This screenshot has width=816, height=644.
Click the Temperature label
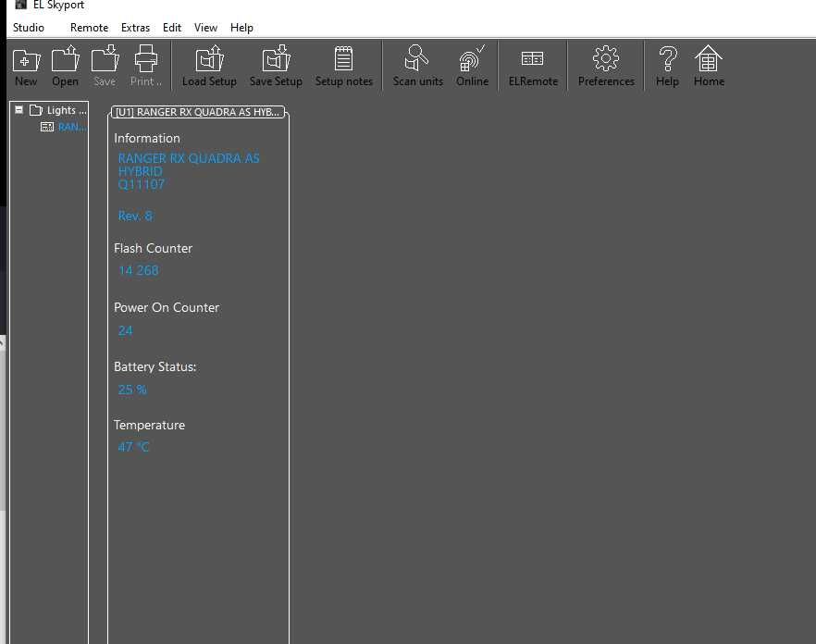tap(149, 425)
